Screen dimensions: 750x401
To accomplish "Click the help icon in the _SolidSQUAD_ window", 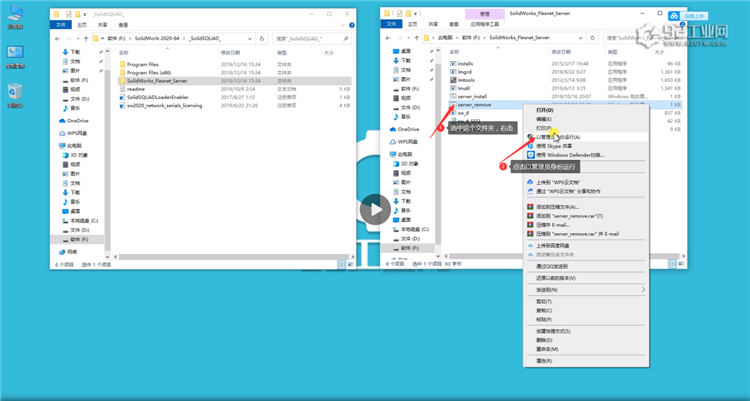I will pyautogui.click(x=352, y=25).
